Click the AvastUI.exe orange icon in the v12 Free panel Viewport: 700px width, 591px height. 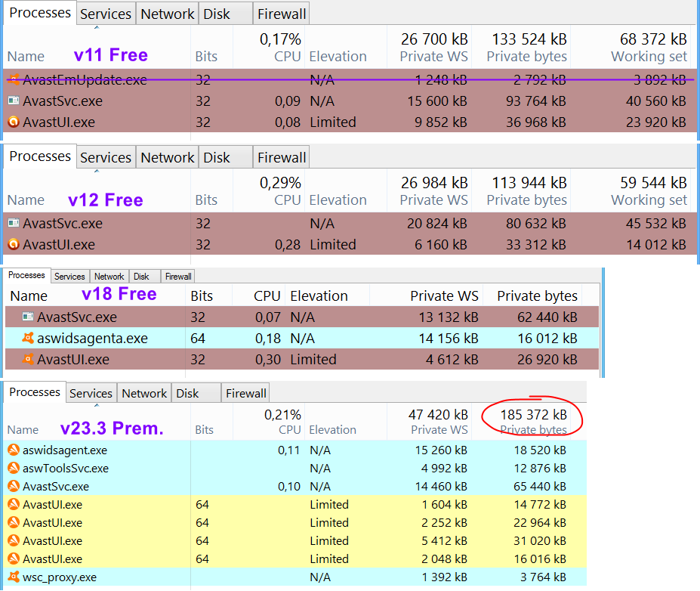point(14,244)
